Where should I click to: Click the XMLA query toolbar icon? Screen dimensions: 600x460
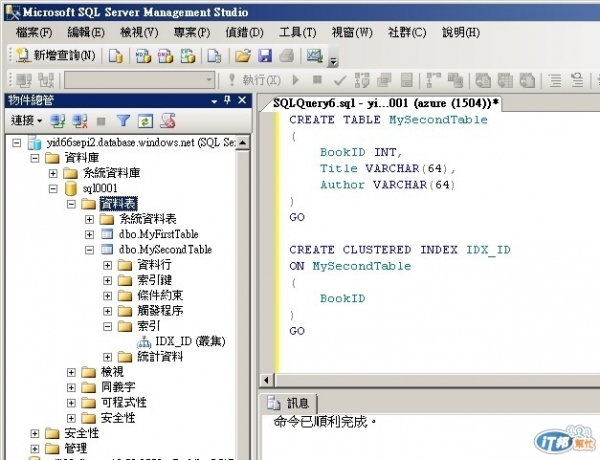188,56
